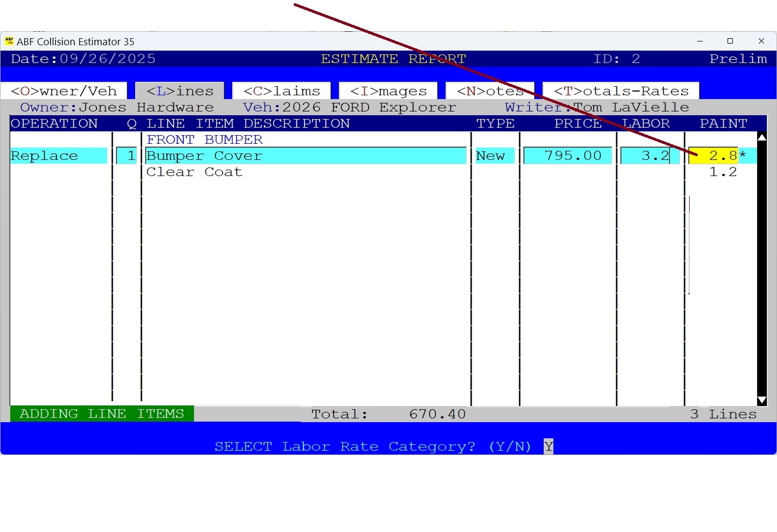Click the quantity field showing 1

(x=128, y=156)
